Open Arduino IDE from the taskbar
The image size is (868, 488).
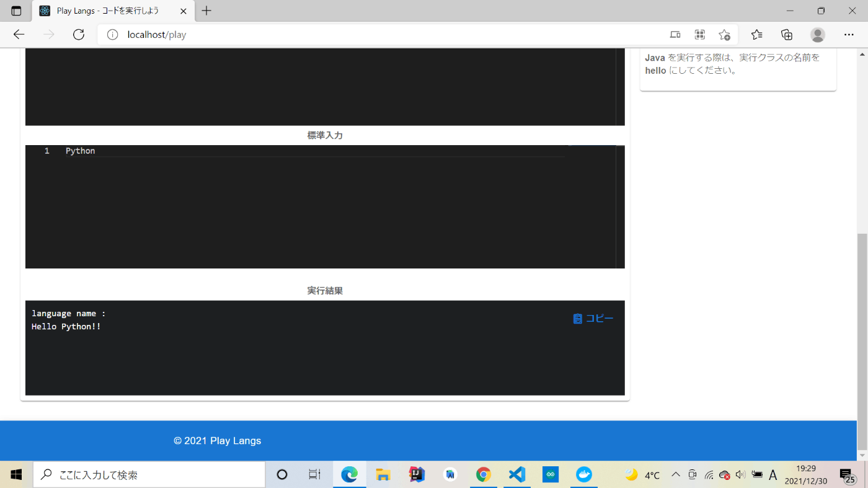pyautogui.click(x=551, y=475)
